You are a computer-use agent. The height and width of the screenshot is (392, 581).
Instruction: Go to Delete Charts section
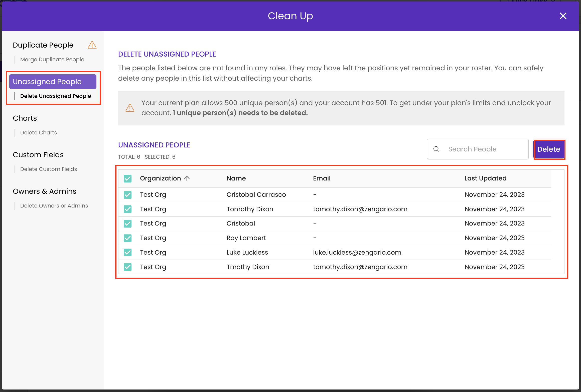pos(39,133)
